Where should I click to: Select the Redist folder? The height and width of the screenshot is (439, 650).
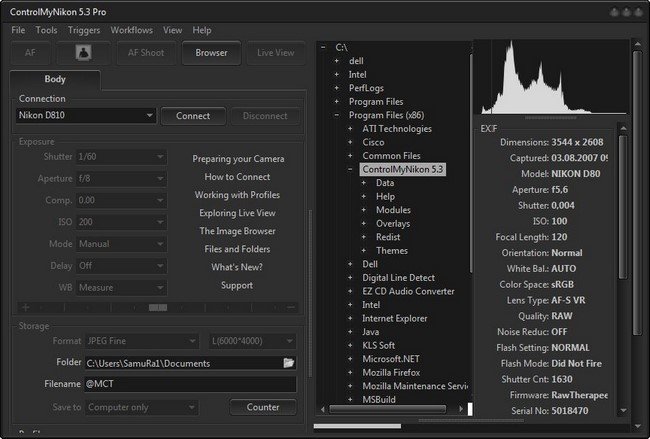click(x=388, y=237)
